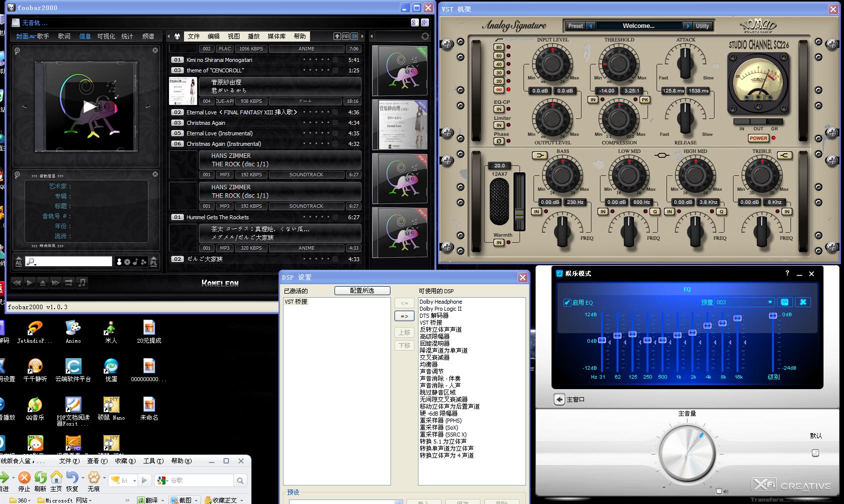
Task: Click the playlist view icon in foobar2000 toolbar
Action: [x=354, y=36]
